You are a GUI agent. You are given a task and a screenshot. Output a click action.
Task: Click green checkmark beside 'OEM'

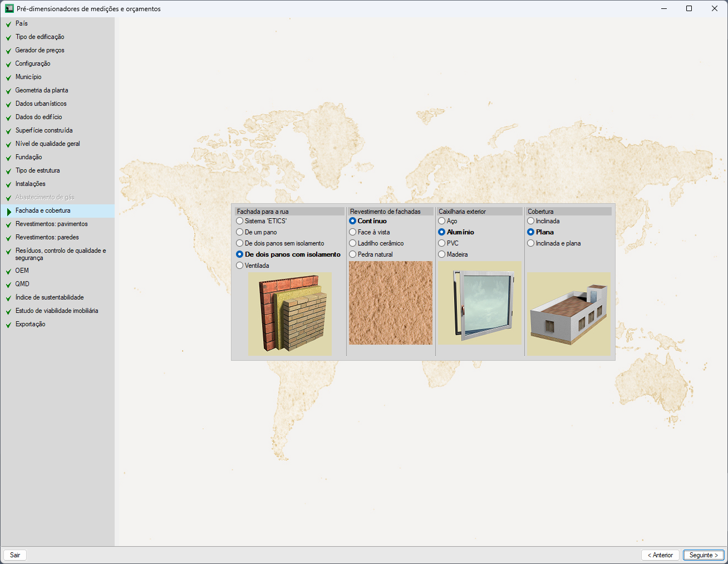pos(8,271)
